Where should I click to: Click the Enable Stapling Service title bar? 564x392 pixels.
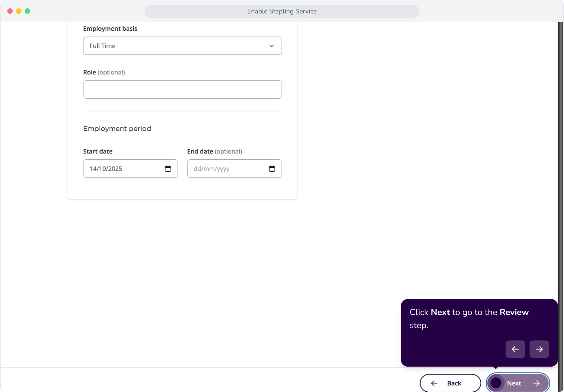pyautogui.click(x=282, y=11)
